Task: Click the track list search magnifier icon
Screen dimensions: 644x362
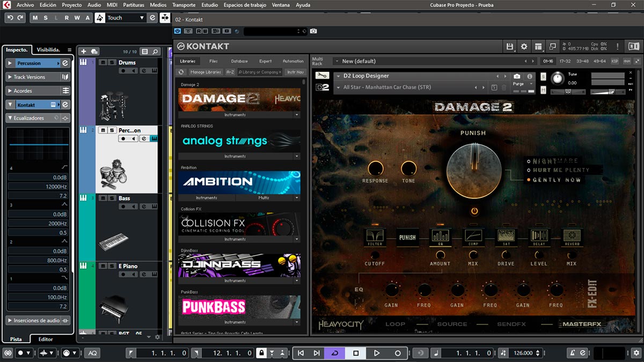Action: click(x=155, y=51)
